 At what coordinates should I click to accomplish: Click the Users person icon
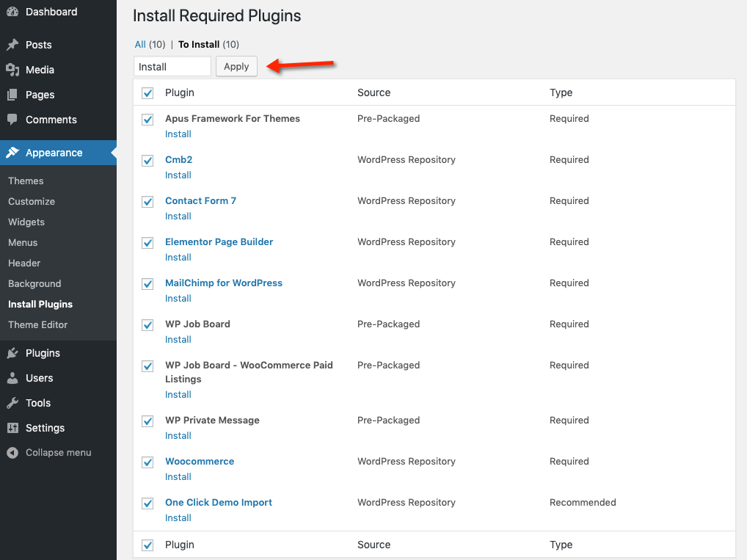pos(12,378)
